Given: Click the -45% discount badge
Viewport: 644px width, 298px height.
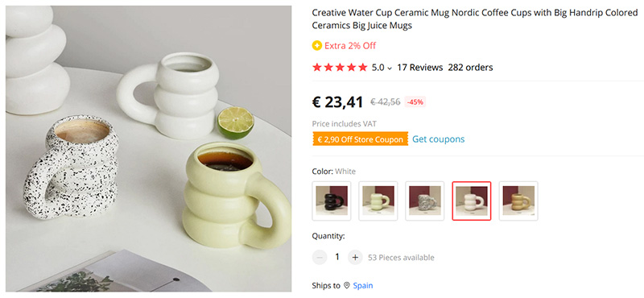Looking at the screenshot, I should click(x=415, y=102).
